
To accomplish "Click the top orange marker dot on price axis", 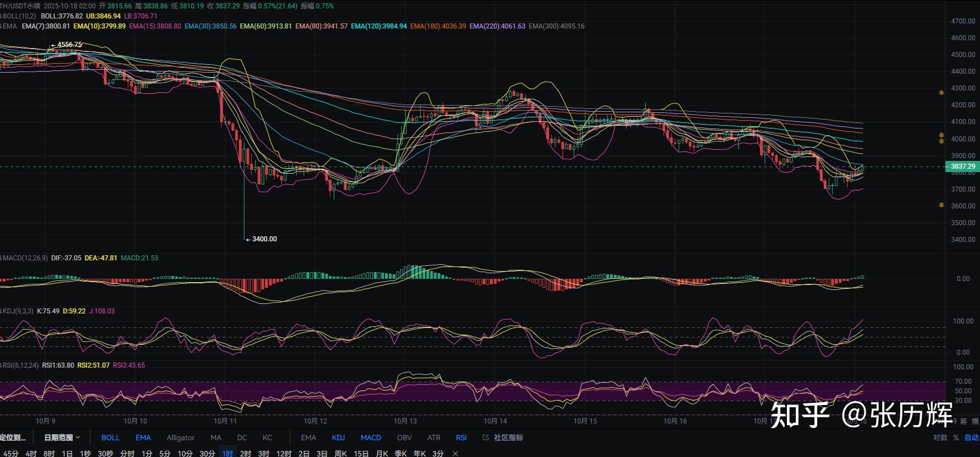I will click(x=941, y=93).
